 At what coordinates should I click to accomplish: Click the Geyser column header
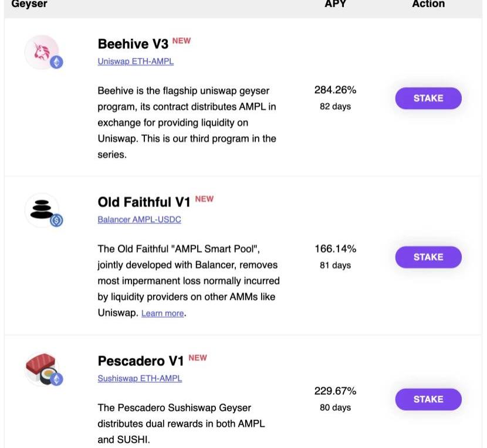(29, 4)
